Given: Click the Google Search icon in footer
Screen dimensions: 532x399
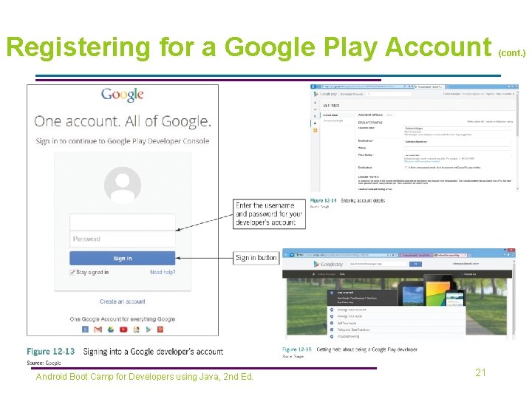Looking at the screenshot, I should 86,329.
